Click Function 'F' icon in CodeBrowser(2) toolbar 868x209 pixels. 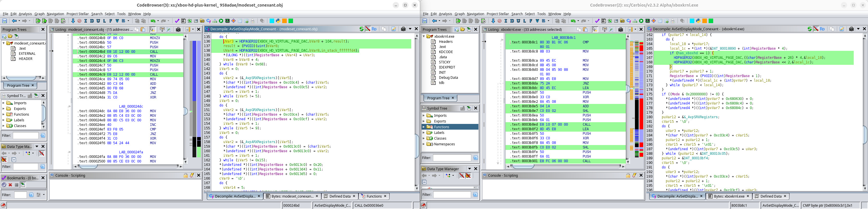pyautogui.click(x=531, y=21)
